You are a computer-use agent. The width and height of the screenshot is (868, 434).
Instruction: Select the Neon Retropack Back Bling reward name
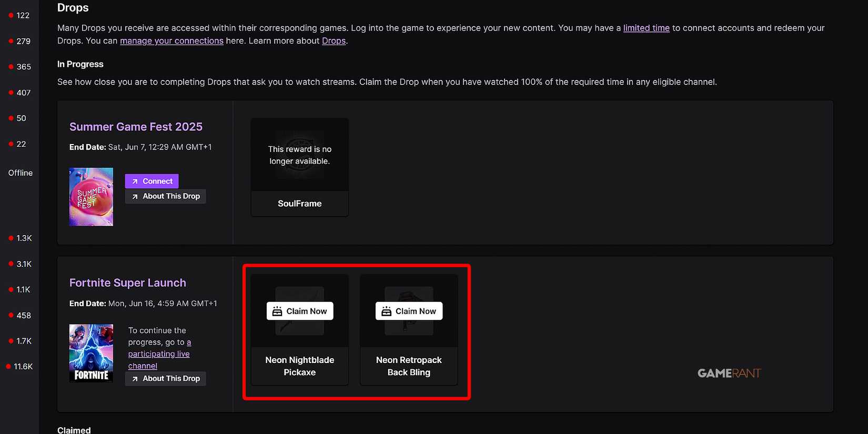409,366
